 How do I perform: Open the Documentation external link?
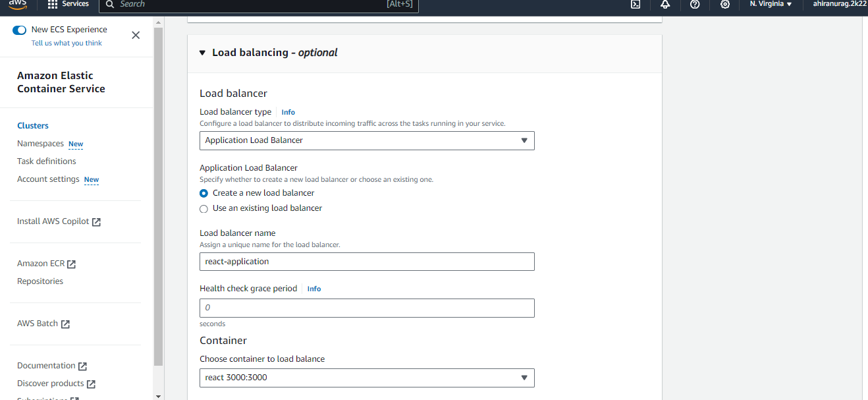52,366
